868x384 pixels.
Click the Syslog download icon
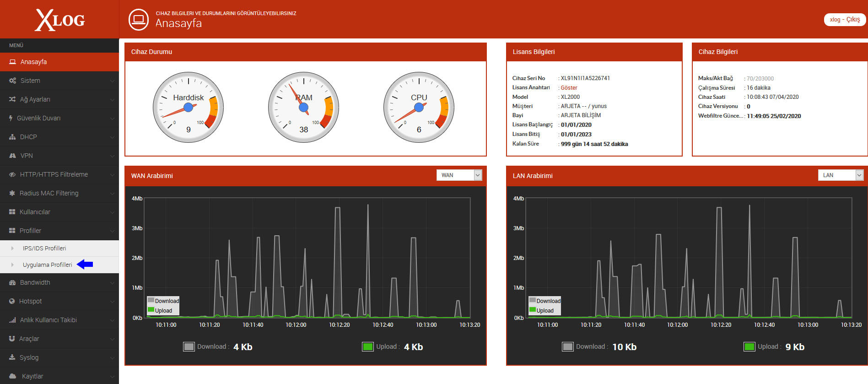pos(12,357)
